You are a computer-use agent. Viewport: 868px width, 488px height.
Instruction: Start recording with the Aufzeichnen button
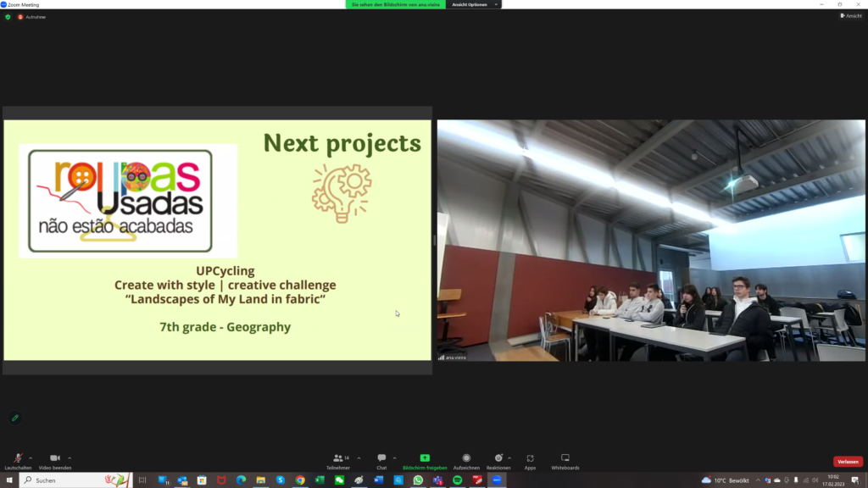point(466,459)
